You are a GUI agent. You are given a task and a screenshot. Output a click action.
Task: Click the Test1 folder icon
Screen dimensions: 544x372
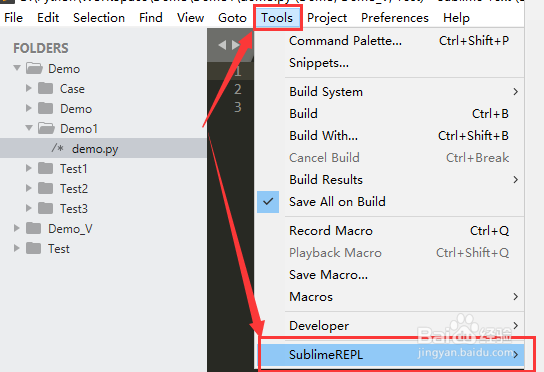coord(45,169)
